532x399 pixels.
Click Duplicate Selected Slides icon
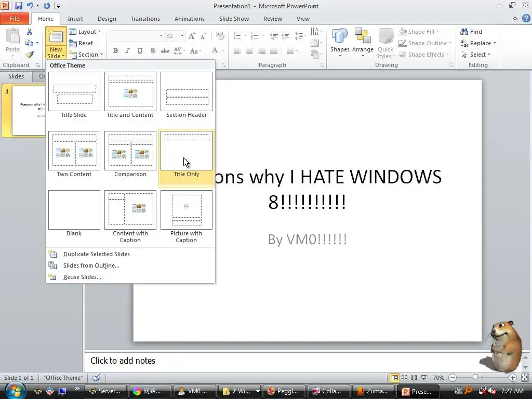tap(52, 254)
